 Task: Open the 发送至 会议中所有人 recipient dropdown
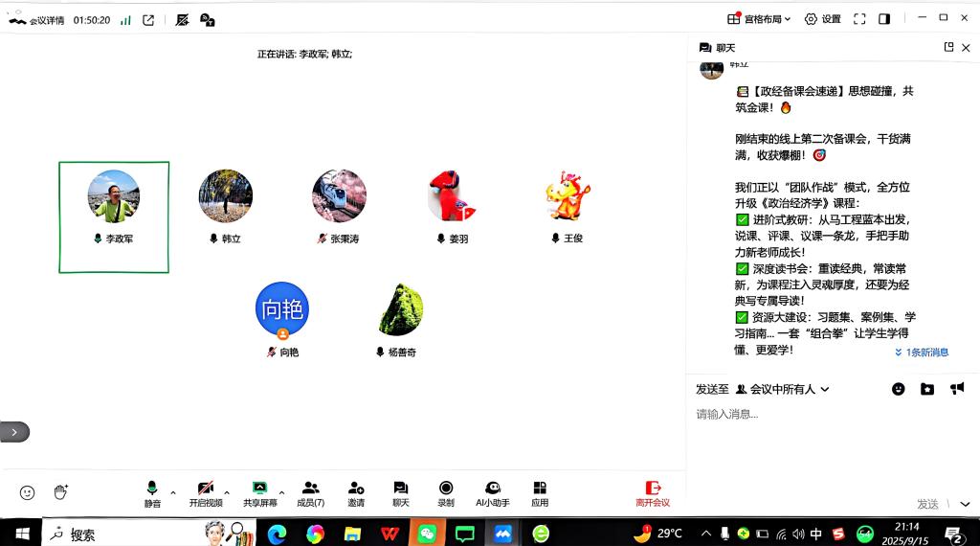pos(782,389)
